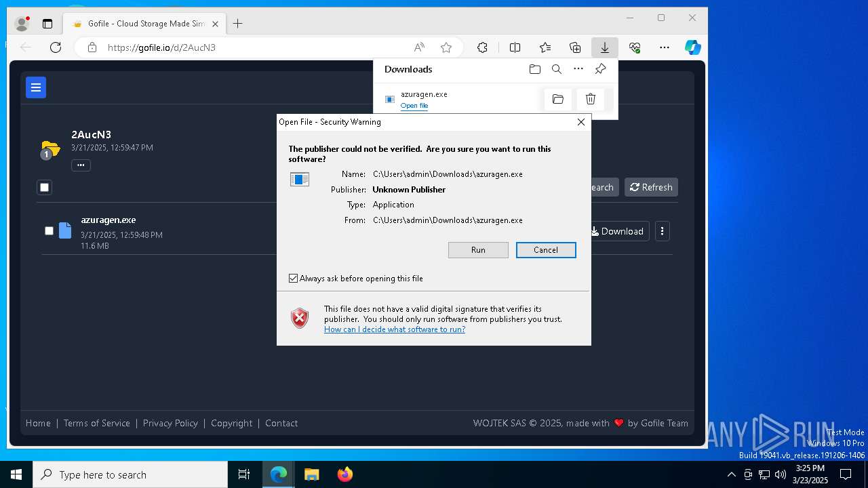Image resolution: width=868 pixels, height=488 pixels.
Task: Open Terms of Service footer link
Action: [97, 423]
